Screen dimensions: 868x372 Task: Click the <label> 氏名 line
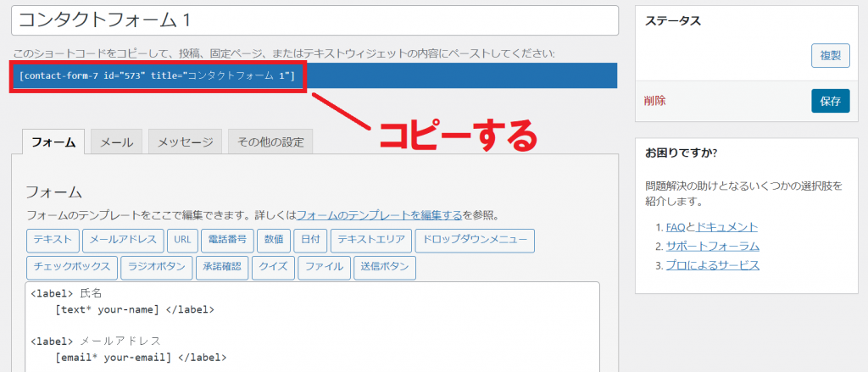coord(66,294)
